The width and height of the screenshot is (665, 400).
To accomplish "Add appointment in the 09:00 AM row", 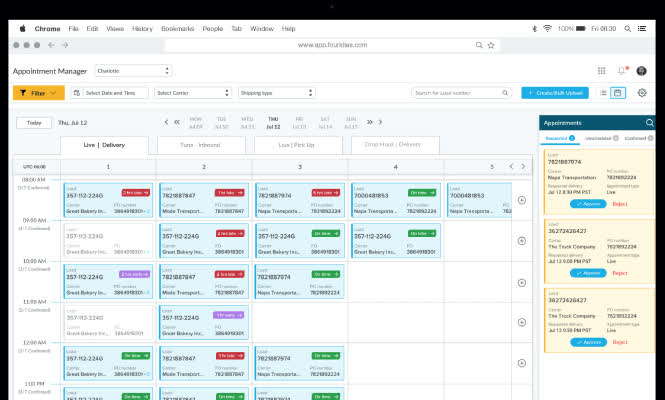I will tap(522, 241).
